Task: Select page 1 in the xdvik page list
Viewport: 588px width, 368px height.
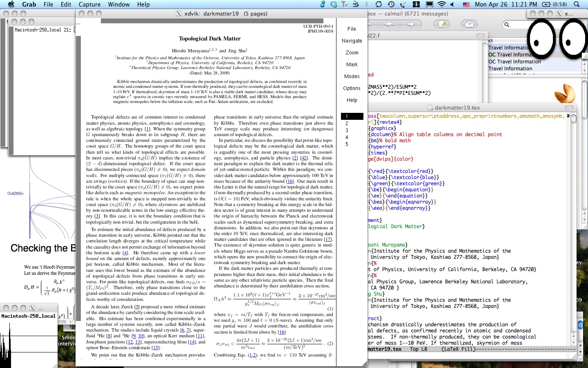Action: pos(352,117)
